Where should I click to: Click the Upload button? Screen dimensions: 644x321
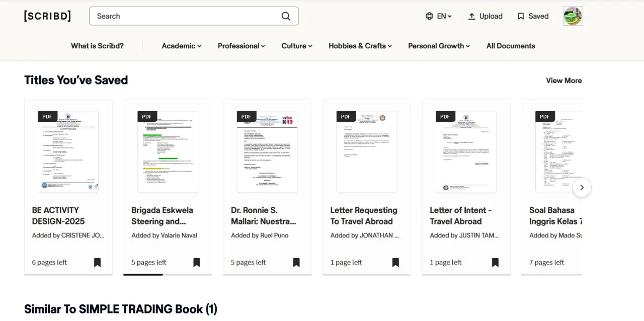point(485,16)
